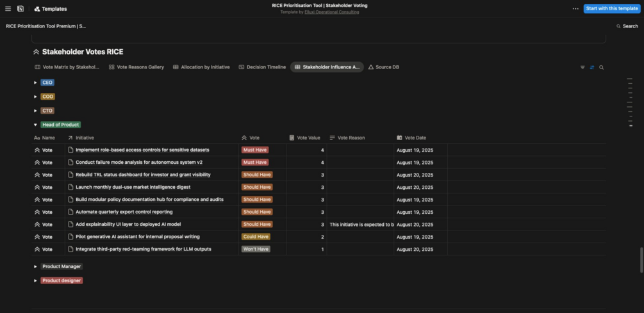The width and height of the screenshot is (644, 313).
Task: Click vote value 1 in red-teaming row
Action: pos(322,249)
